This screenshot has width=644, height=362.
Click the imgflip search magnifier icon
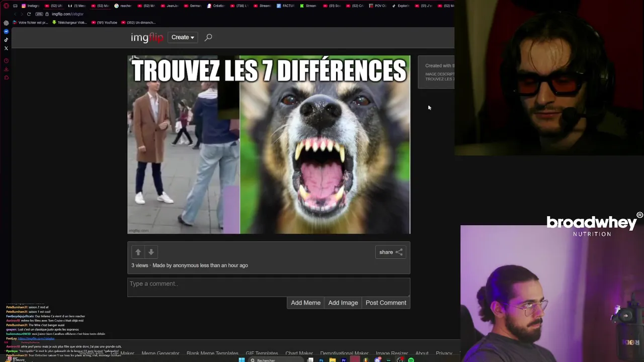click(x=208, y=37)
